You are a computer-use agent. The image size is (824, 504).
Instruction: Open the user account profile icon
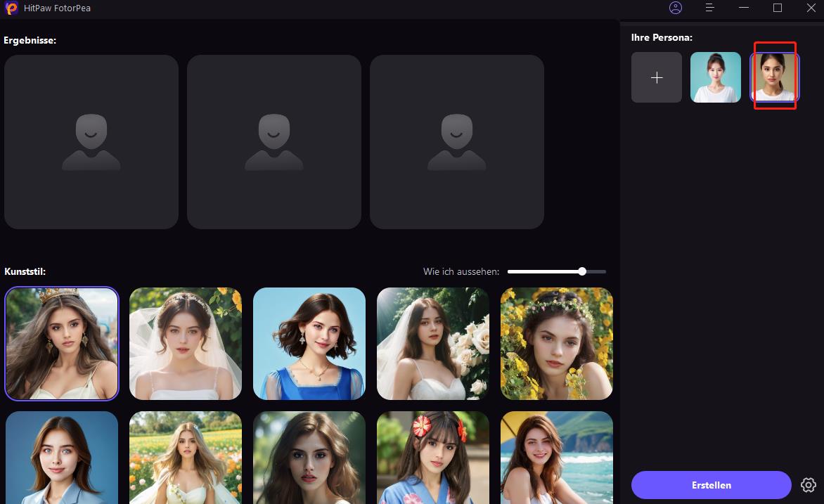(676, 8)
